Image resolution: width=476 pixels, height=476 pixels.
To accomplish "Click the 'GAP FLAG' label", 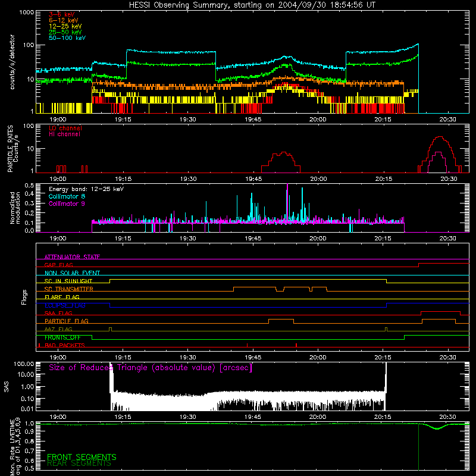I will tap(58, 265).
